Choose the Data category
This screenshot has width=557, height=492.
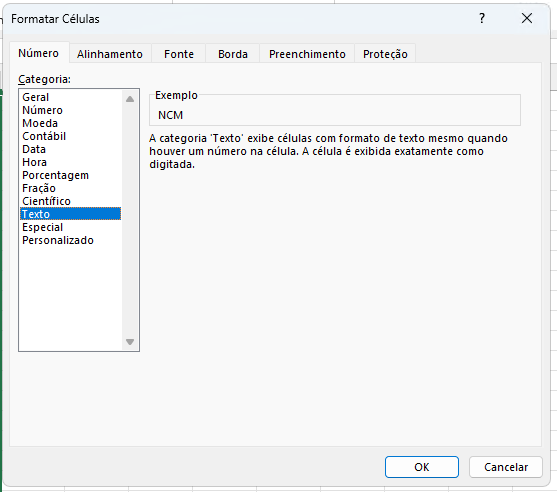[x=70, y=149]
